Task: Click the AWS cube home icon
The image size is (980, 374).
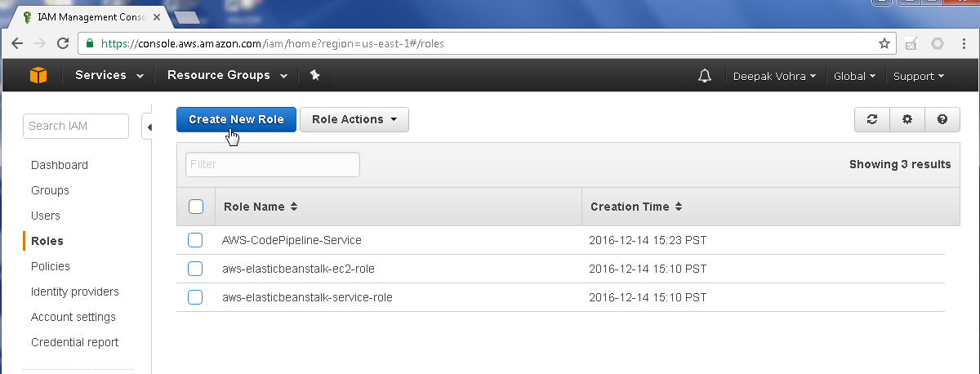Action: [x=38, y=75]
